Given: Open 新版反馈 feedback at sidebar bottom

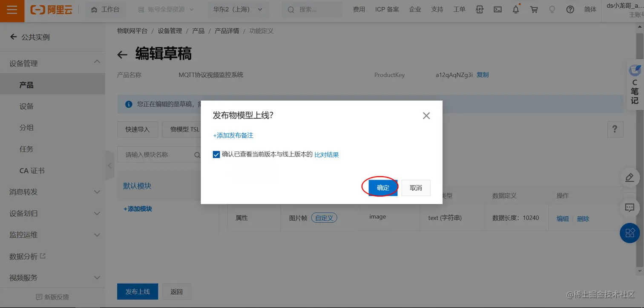Looking at the screenshot, I should [x=52, y=297].
